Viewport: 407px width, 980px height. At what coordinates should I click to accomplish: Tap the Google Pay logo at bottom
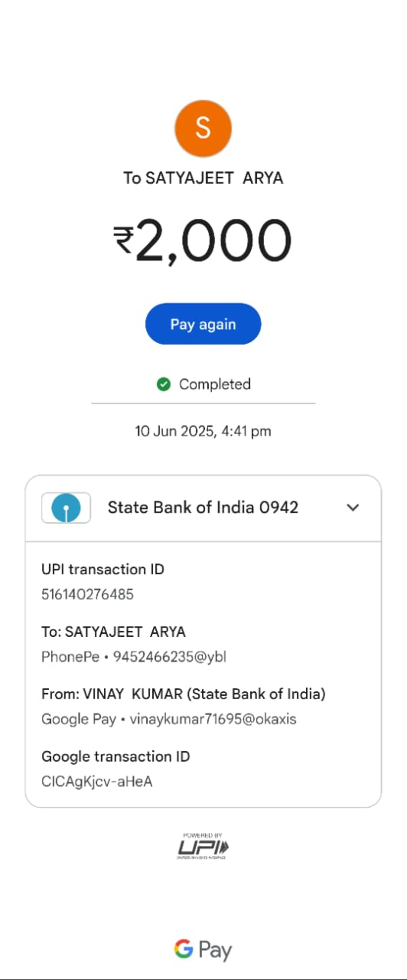[x=203, y=950]
